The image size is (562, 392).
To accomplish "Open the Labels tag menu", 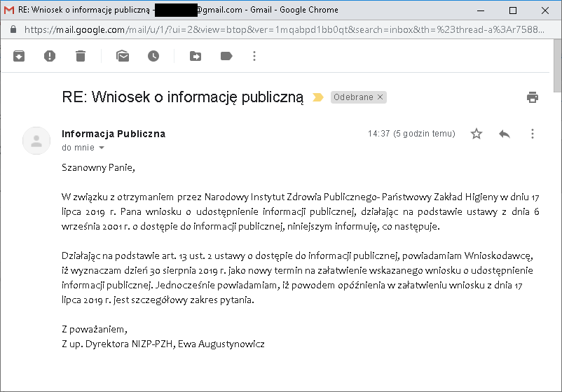I will tap(226, 56).
